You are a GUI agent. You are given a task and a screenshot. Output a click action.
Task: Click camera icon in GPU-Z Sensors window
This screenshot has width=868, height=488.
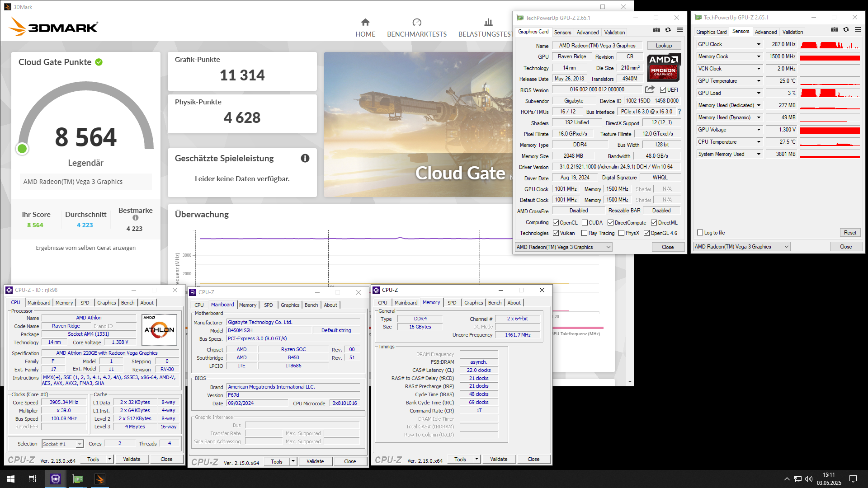[x=835, y=30]
